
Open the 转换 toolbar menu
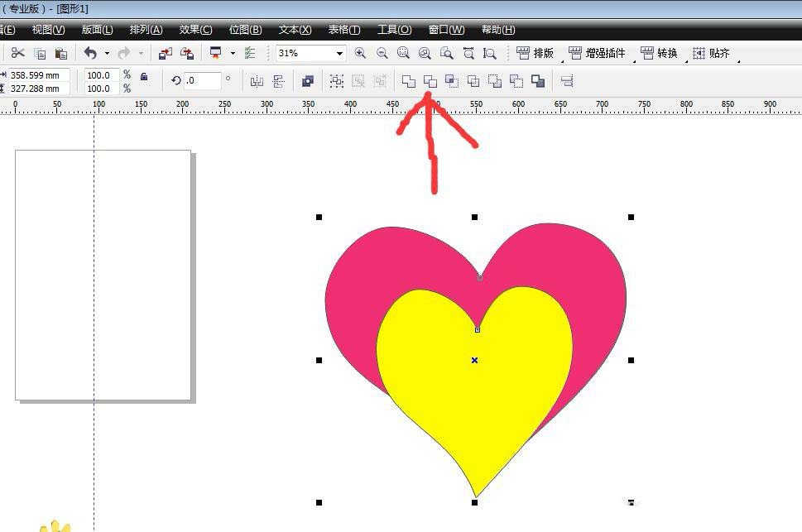660,53
